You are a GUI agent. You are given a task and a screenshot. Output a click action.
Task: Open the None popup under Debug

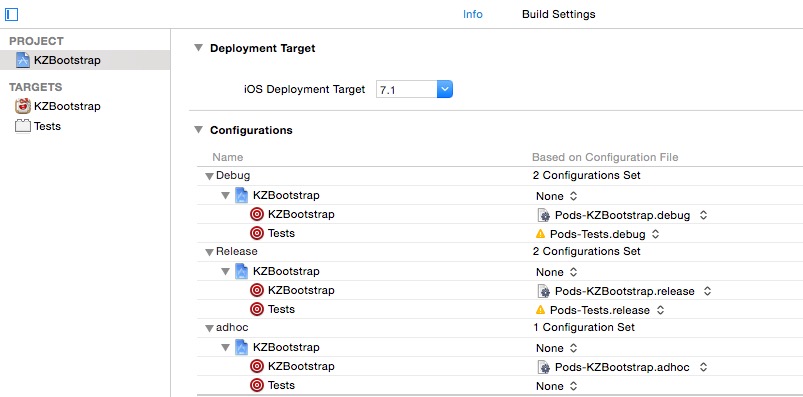(557, 196)
